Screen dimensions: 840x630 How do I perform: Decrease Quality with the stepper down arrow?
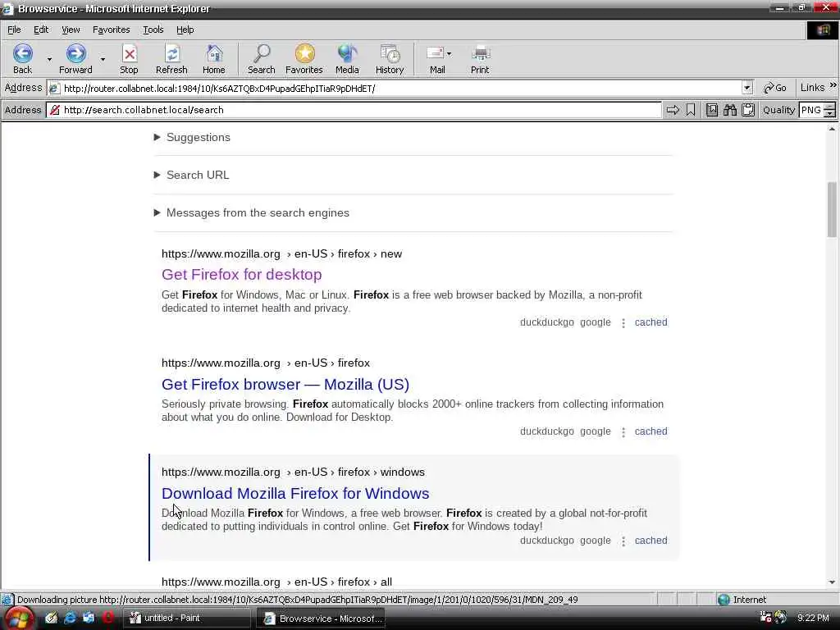point(830,113)
